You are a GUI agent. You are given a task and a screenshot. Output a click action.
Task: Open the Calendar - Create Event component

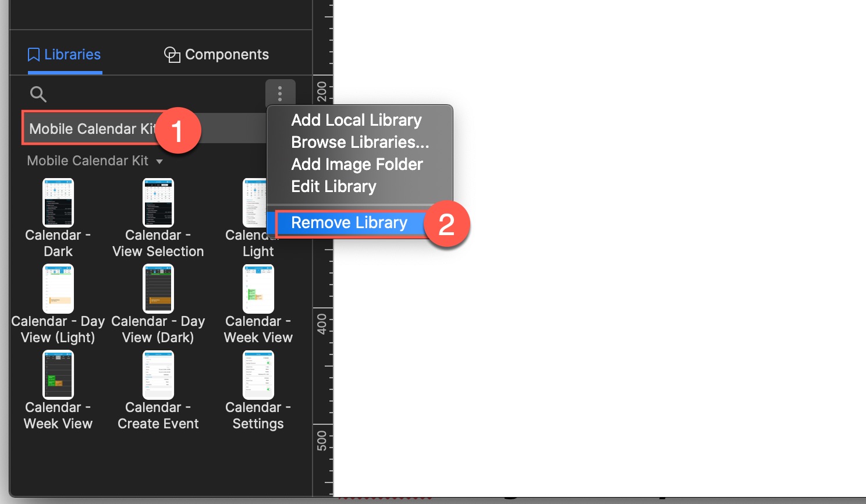(158, 375)
